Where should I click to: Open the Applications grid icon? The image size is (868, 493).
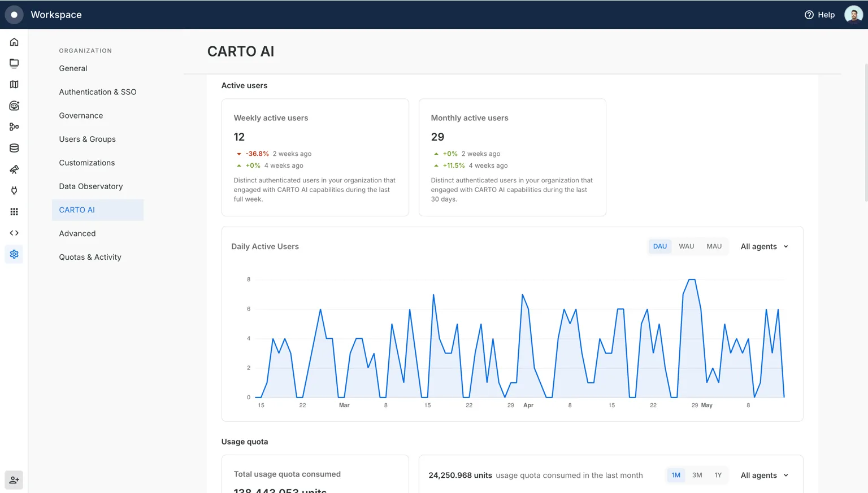coord(14,212)
